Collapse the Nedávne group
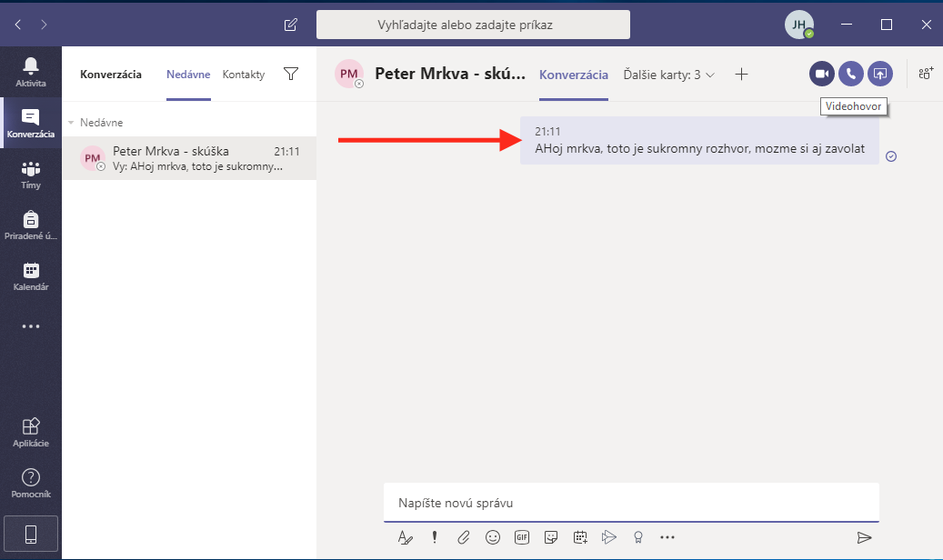943x560 pixels. [73, 123]
